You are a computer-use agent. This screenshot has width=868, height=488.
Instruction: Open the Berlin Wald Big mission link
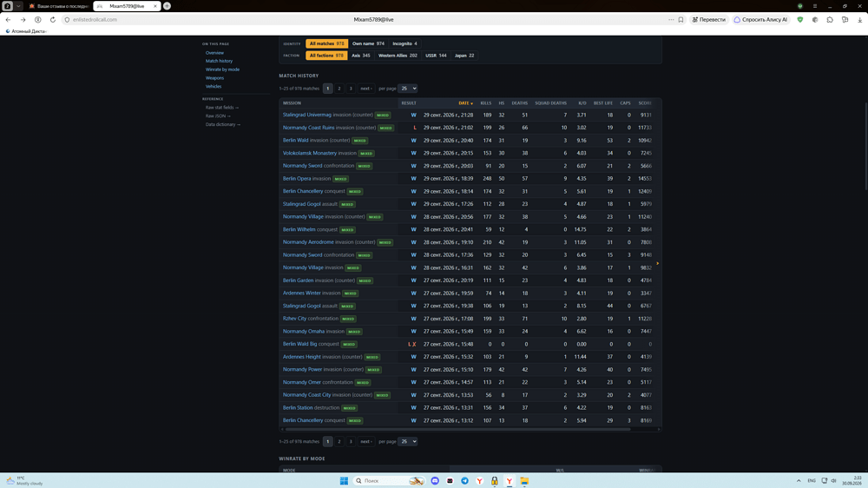pyautogui.click(x=300, y=344)
